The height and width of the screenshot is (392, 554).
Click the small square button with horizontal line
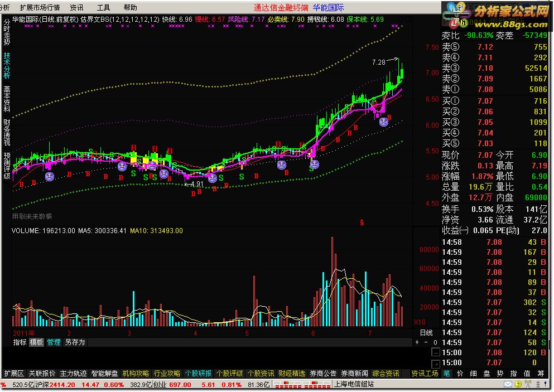[x=436, y=352]
